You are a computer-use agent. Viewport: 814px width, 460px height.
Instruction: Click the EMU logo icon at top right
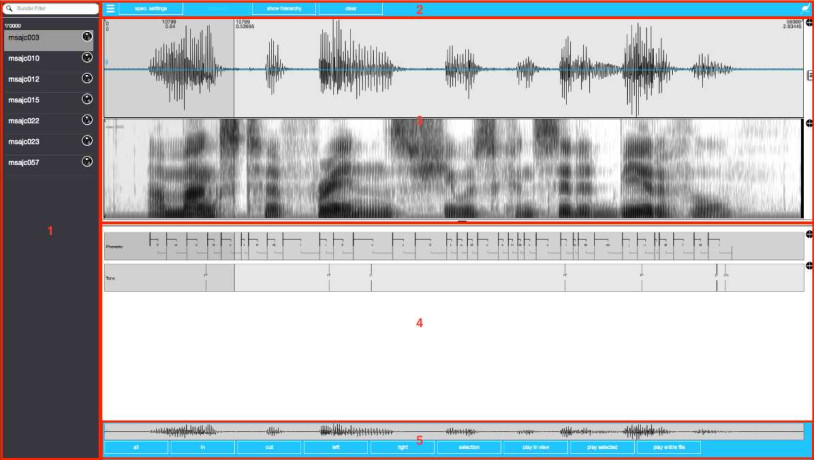(x=804, y=9)
